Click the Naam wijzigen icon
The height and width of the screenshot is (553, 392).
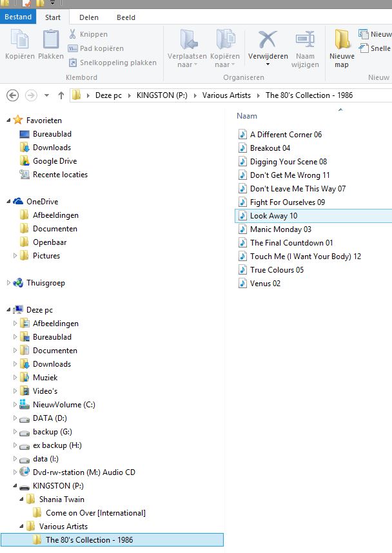(x=305, y=39)
